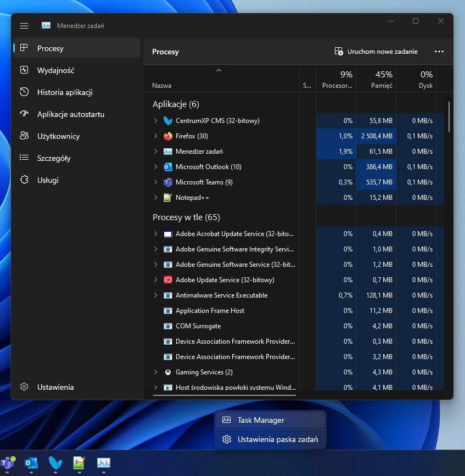This screenshot has width=465, height=476.
Task: Select the COM Surrogate process row
Action: tap(294, 326)
